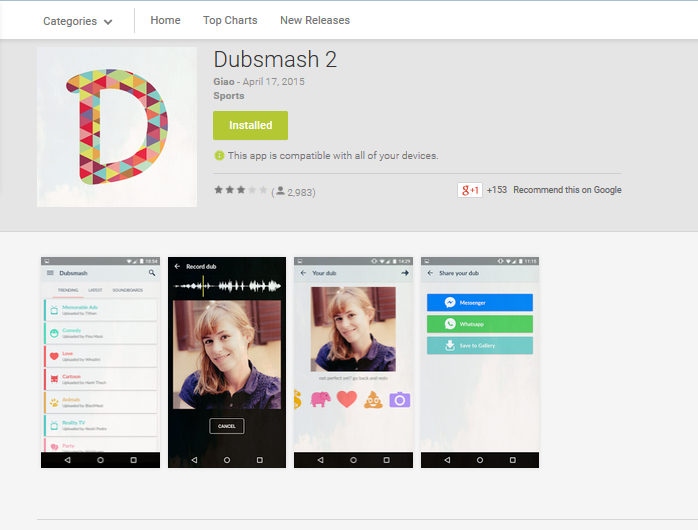Screen dimensions: 698x530
Task: Open the first Dubsmash trending screenshot
Action: (100, 362)
